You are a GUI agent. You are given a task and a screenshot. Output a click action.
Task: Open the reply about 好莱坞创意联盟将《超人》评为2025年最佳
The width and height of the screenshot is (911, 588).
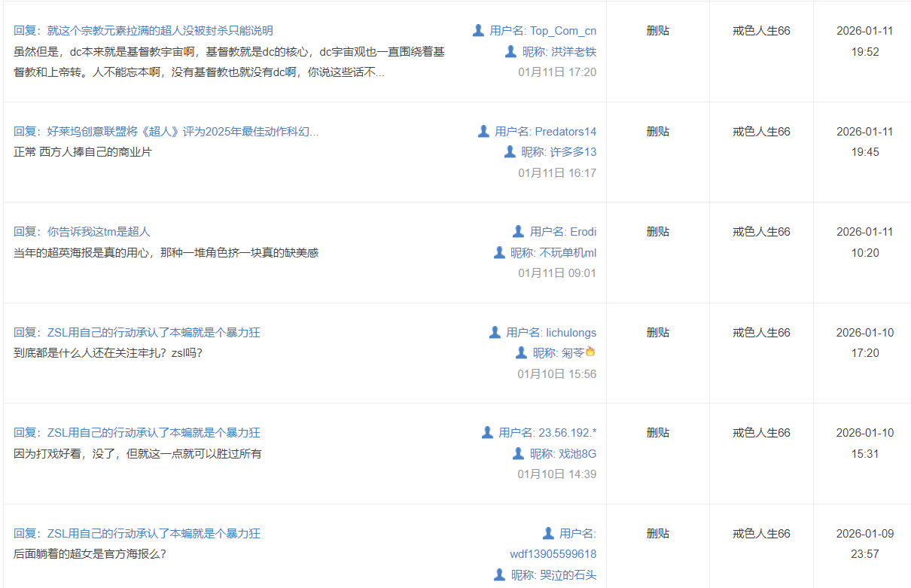pyautogui.click(x=166, y=132)
